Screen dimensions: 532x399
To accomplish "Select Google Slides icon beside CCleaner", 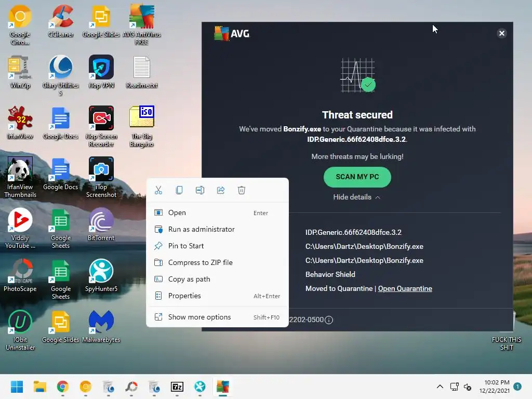I will pyautogui.click(x=101, y=21).
